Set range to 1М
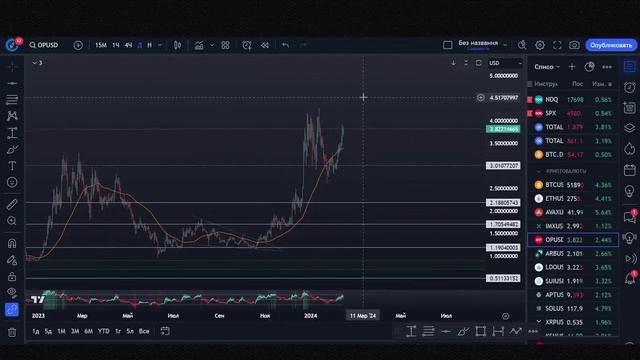 [61, 331]
